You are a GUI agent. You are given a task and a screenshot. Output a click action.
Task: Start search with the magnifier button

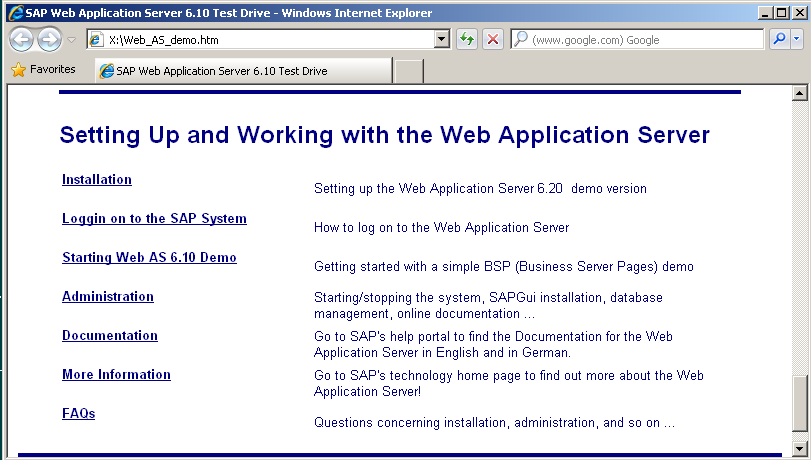click(x=779, y=39)
